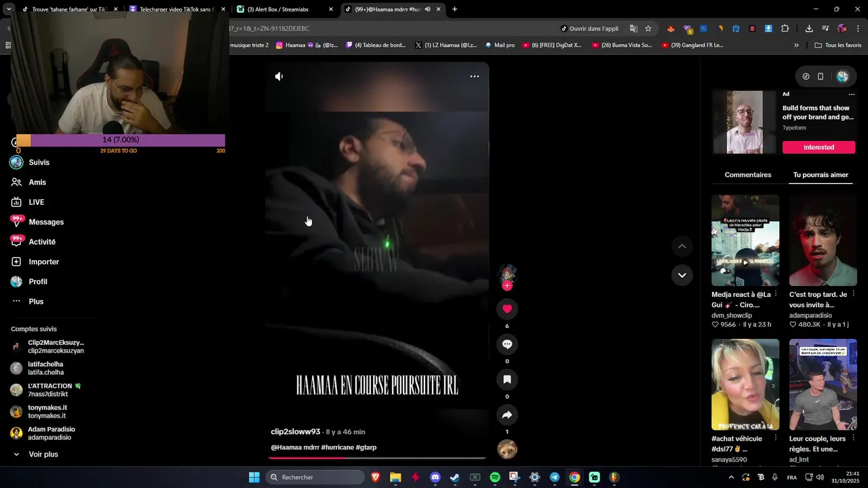868x488 pixels.
Task: Share the video with the arrow icon
Action: pyautogui.click(x=507, y=415)
